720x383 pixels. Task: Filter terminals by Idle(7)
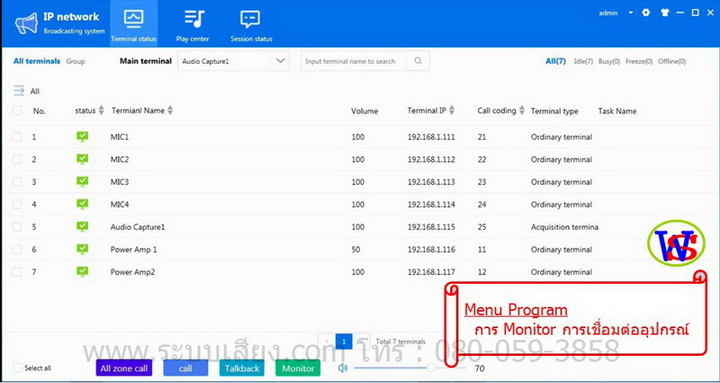pyautogui.click(x=583, y=61)
